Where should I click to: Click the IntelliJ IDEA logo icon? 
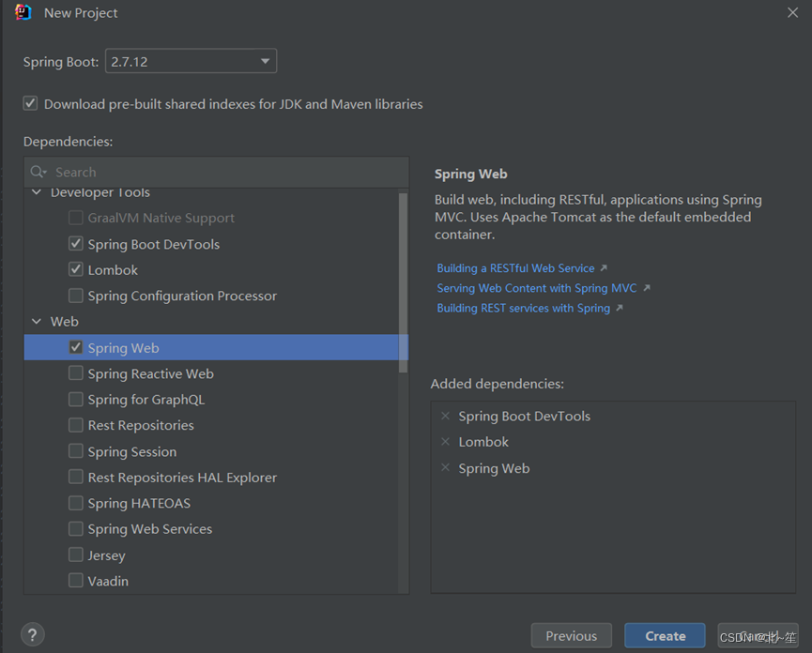tap(23, 12)
